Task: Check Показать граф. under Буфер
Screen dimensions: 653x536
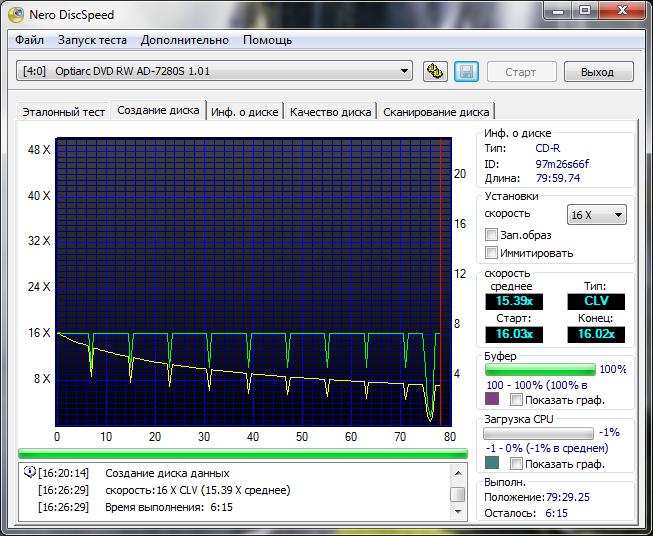Action: (x=517, y=399)
